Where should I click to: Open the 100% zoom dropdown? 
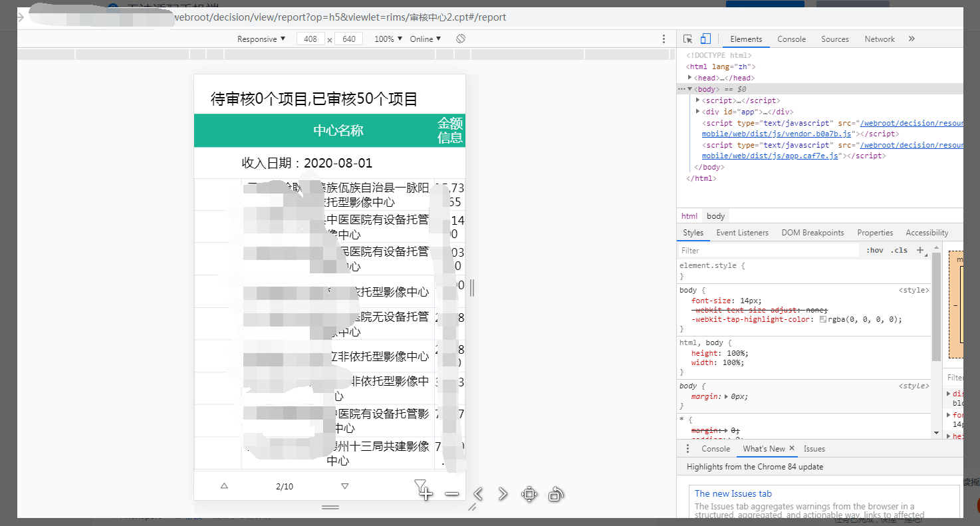tap(388, 39)
